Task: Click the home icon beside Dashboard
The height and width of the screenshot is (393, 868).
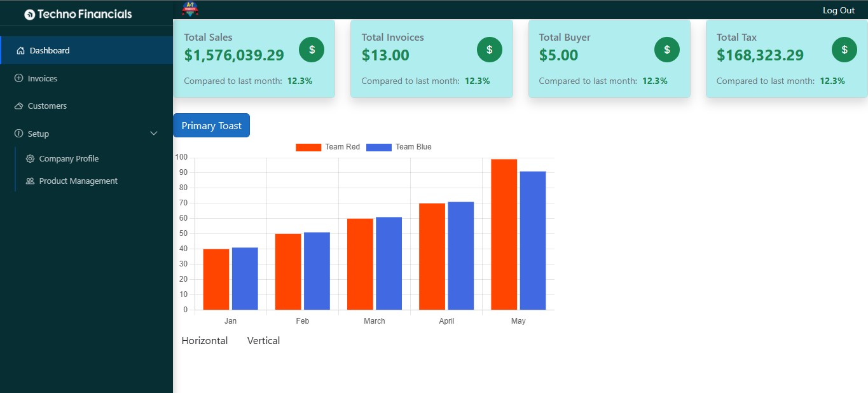Action: (20, 51)
